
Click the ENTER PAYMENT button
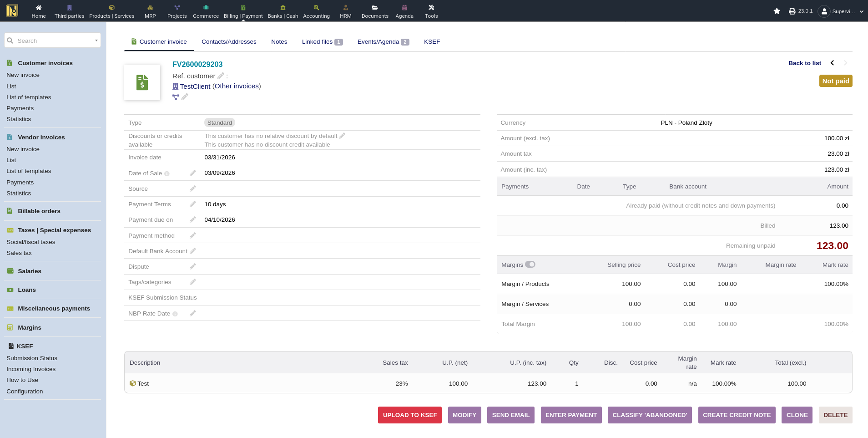coord(571,415)
